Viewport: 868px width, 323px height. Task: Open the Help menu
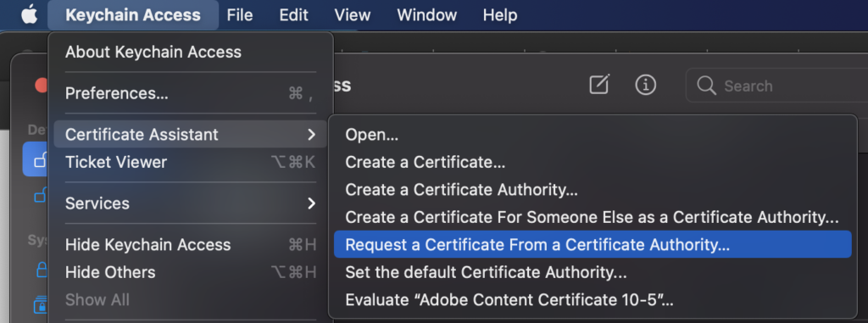pos(500,15)
